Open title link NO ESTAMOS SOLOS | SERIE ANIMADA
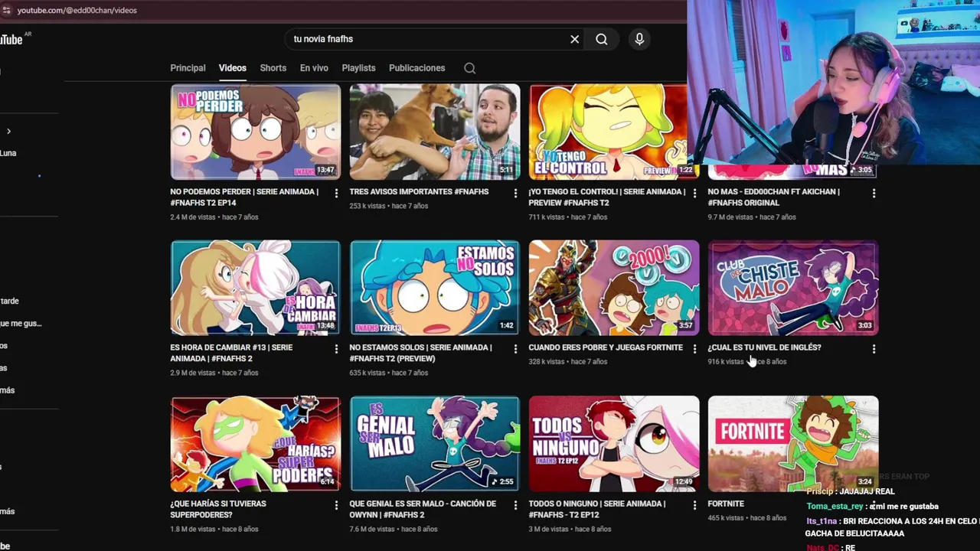The height and width of the screenshot is (551, 980). (420, 353)
